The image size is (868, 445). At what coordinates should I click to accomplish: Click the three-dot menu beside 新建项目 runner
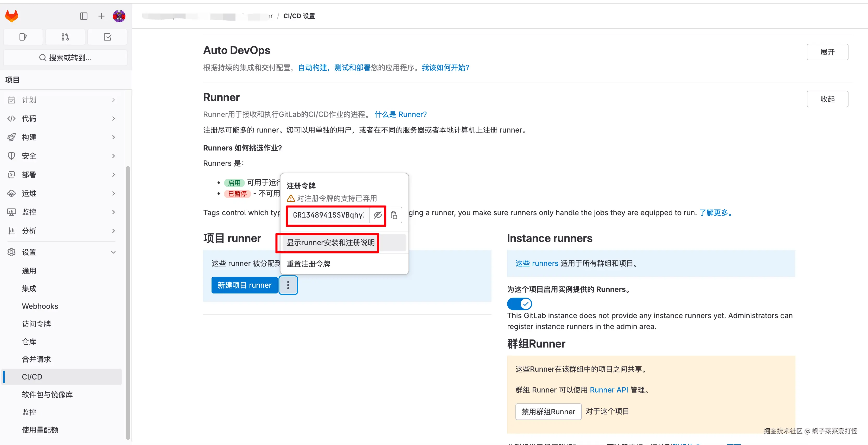tap(288, 285)
